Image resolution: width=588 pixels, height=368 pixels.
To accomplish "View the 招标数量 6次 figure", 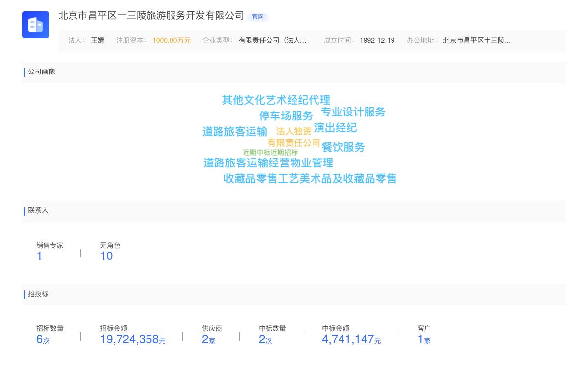I will 43,339.
